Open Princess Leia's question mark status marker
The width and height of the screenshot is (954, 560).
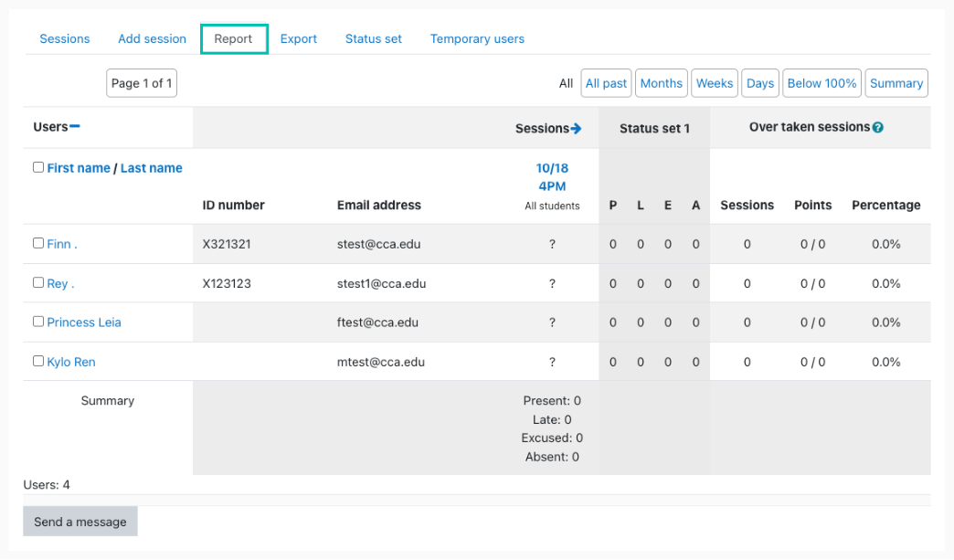[552, 322]
